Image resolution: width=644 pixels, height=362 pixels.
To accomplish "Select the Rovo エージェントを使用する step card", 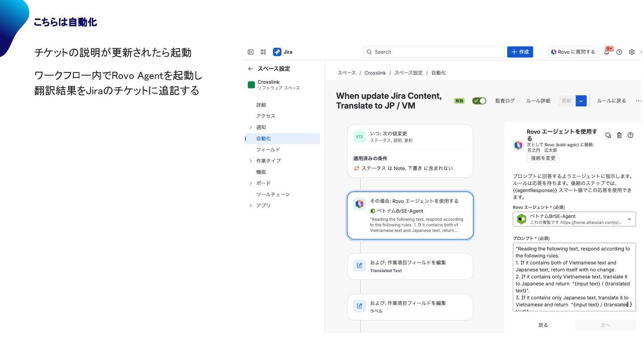I will pyautogui.click(x=410, y=215).
